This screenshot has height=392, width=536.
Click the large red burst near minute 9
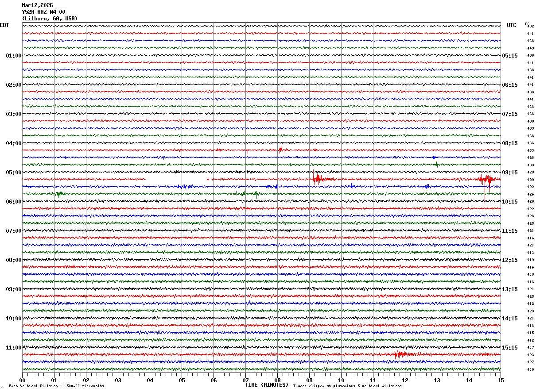[x=318, y=179]
